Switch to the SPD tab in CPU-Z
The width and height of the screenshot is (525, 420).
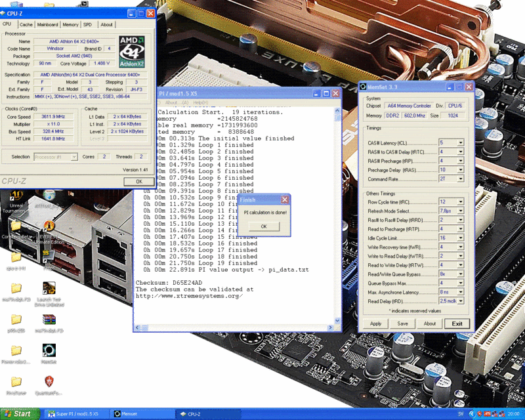coord(88,24)
